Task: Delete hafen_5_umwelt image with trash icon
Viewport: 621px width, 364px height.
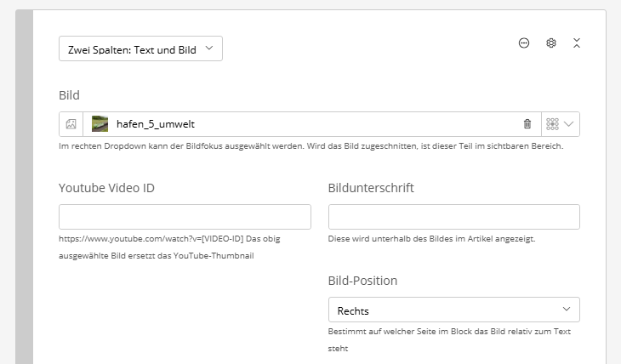Action: 527,124
